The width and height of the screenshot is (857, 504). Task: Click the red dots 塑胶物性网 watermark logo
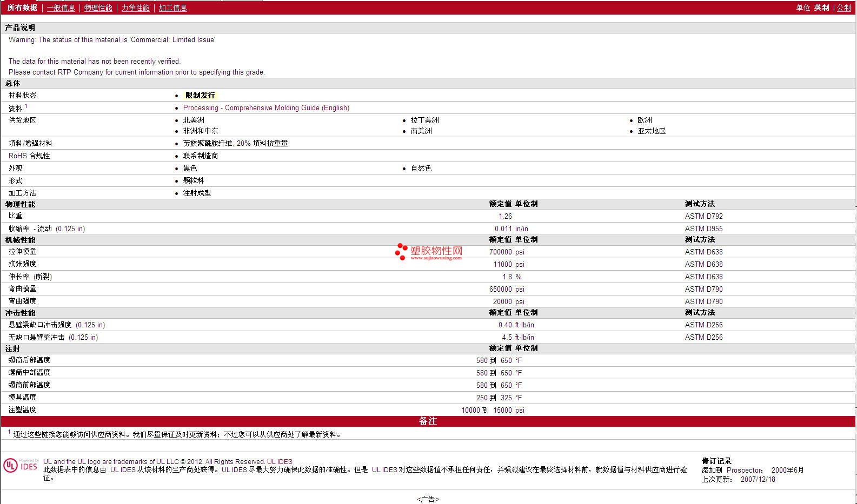click(x=401, y=251)
